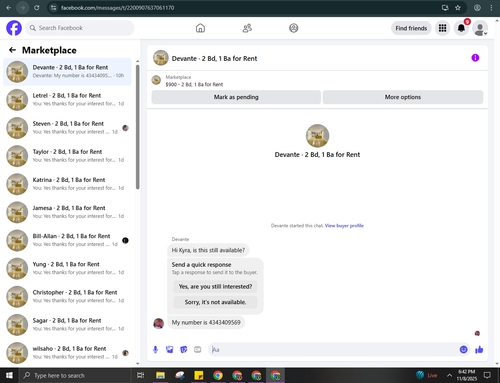Viewport: 500px width, 383px height.
Task: Click the Facebook logo
Action: coord(14,28)
